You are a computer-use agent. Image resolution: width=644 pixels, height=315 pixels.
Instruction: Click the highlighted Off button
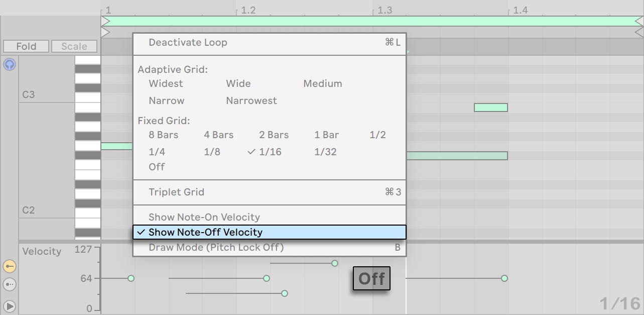coord(371,278)
